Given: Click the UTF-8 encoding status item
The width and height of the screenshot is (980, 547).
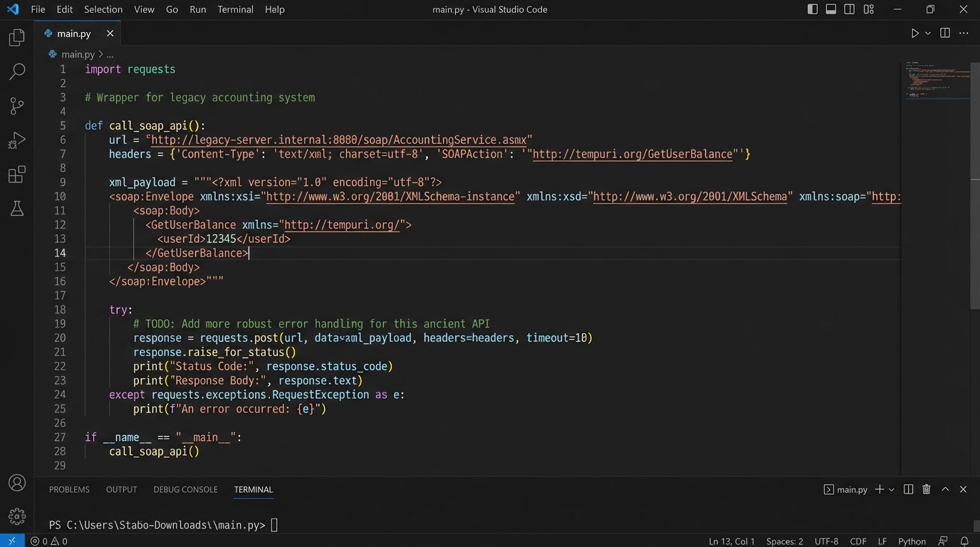Looking at the screenshot, I should pyautogui.click(x=826, y=541).
